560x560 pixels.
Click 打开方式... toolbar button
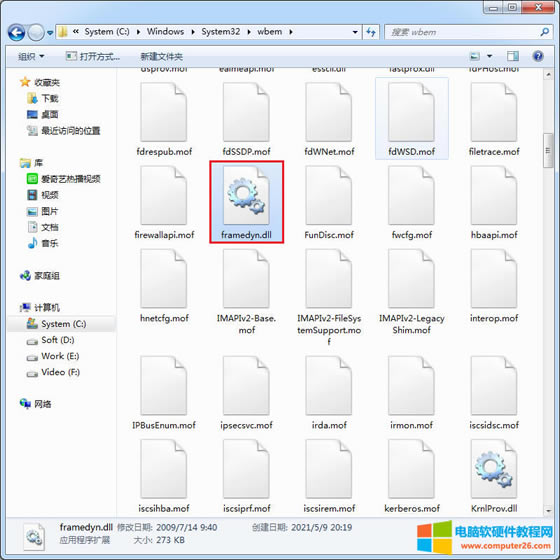93,56
